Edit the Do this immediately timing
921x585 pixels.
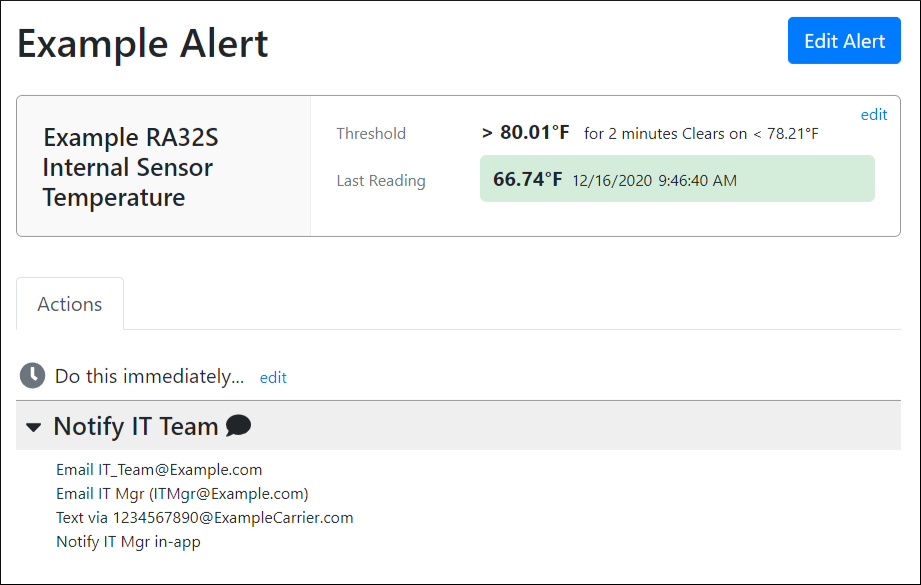pyautogui.click(x=273, y=378)
